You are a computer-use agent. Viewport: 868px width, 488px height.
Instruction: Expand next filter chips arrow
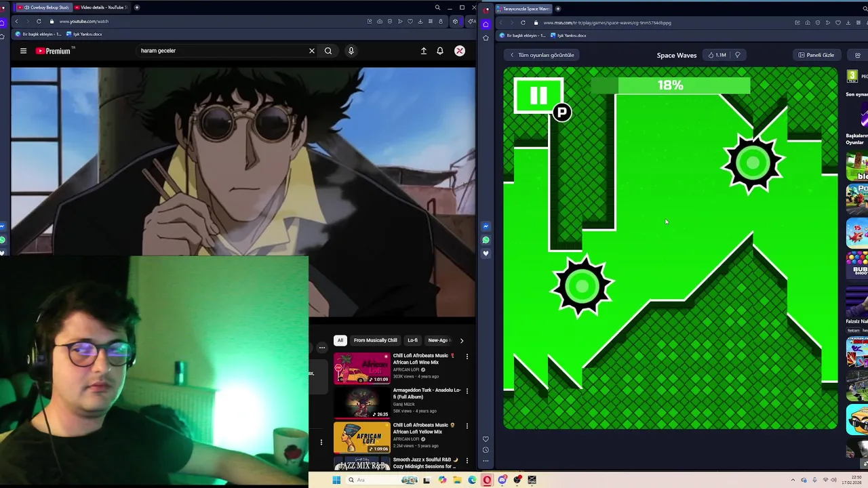[x=462, y=340]
